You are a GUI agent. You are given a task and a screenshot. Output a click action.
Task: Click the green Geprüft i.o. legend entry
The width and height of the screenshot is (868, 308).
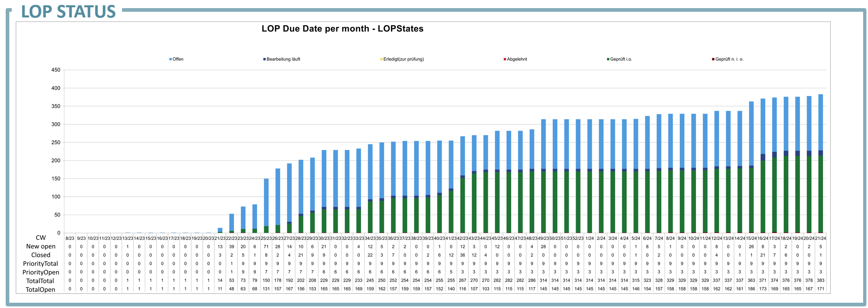[x=621, y=59]
